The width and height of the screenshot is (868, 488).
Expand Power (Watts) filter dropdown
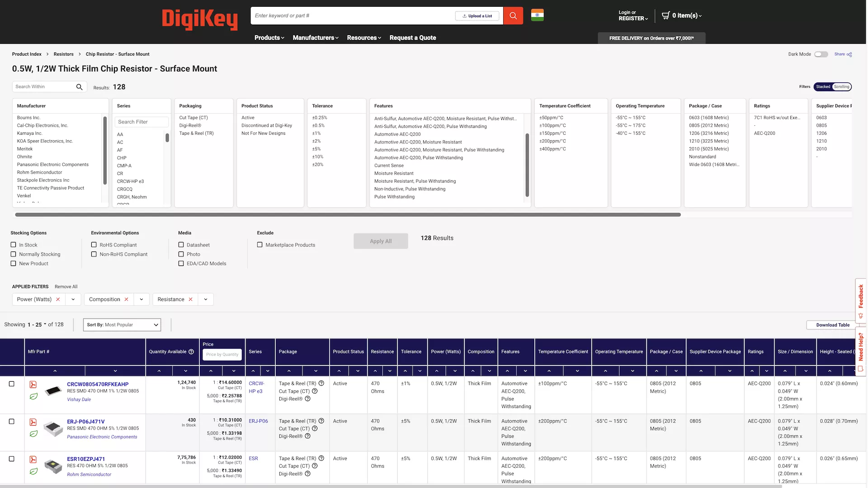tap(73, 299)
